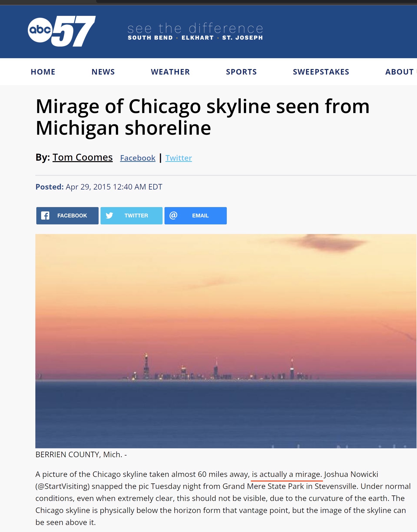The height and width of the screenshot is (532, 417).
Task: Open the author's Facebook link
Action: (x=138, y=158)
